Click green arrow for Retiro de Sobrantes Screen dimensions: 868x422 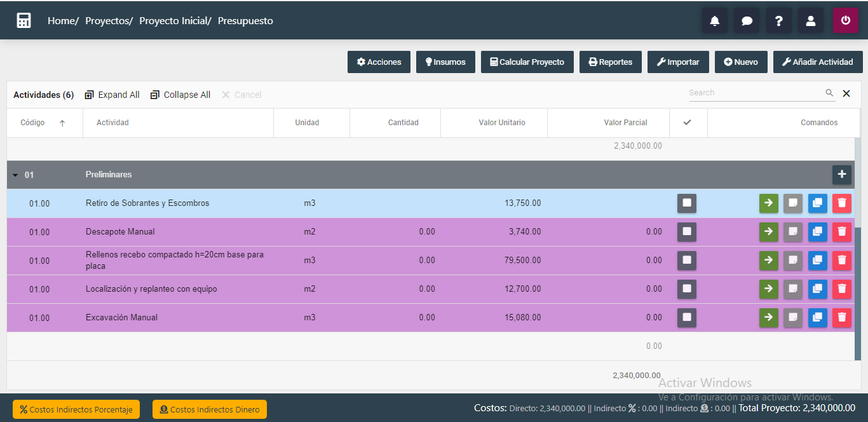768,203
